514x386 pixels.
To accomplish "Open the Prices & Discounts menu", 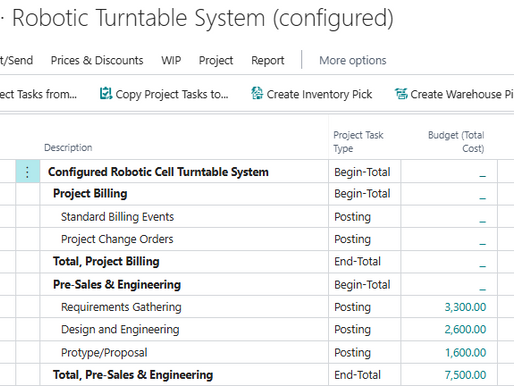I will point(97,60).
